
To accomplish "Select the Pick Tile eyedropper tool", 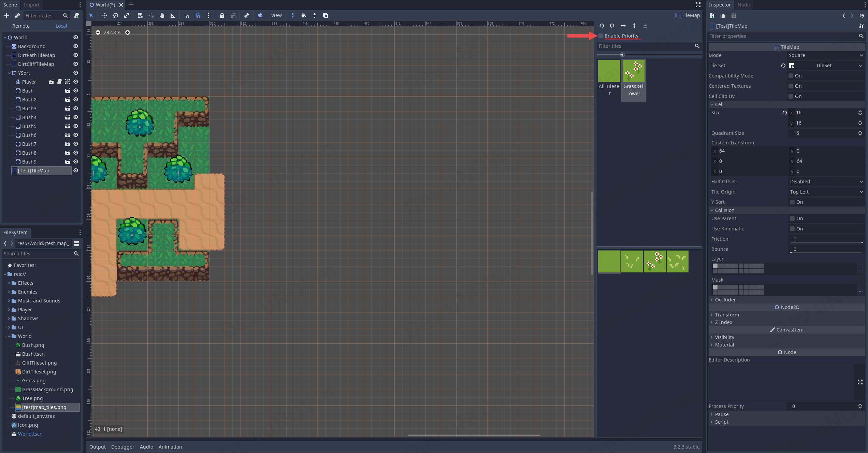I will pos(315,15).
